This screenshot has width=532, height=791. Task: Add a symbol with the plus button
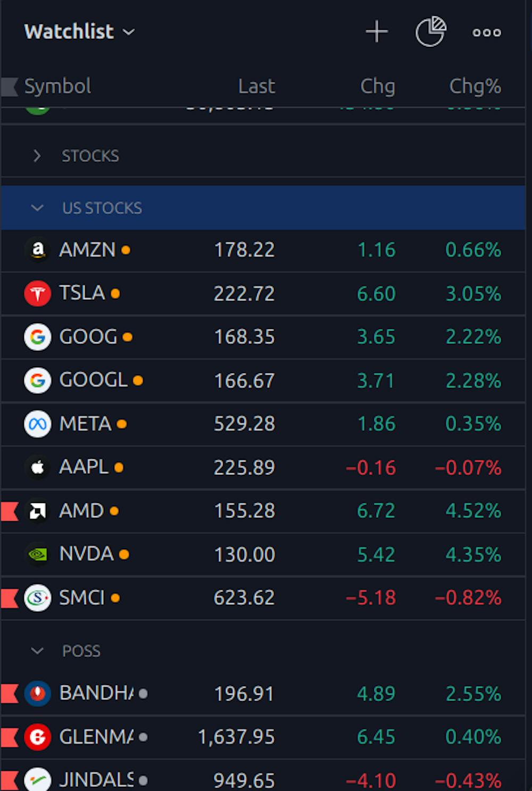(377, 31)
